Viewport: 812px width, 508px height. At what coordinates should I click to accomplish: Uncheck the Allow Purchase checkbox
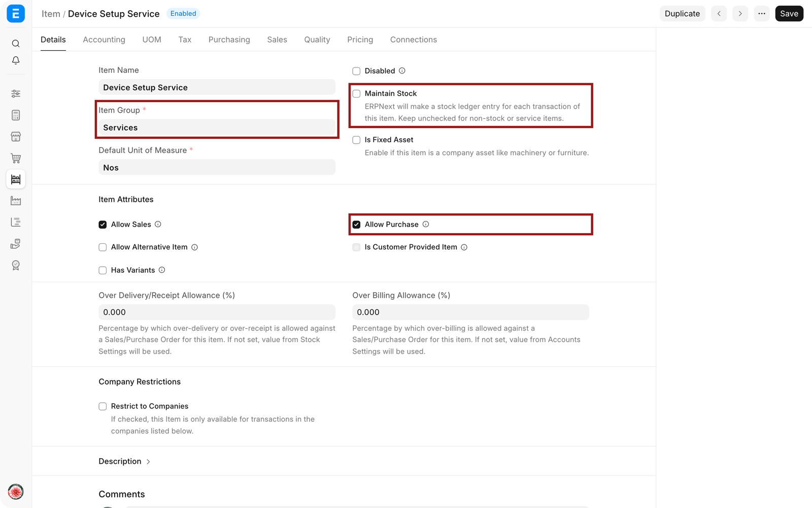click(356, 225)
